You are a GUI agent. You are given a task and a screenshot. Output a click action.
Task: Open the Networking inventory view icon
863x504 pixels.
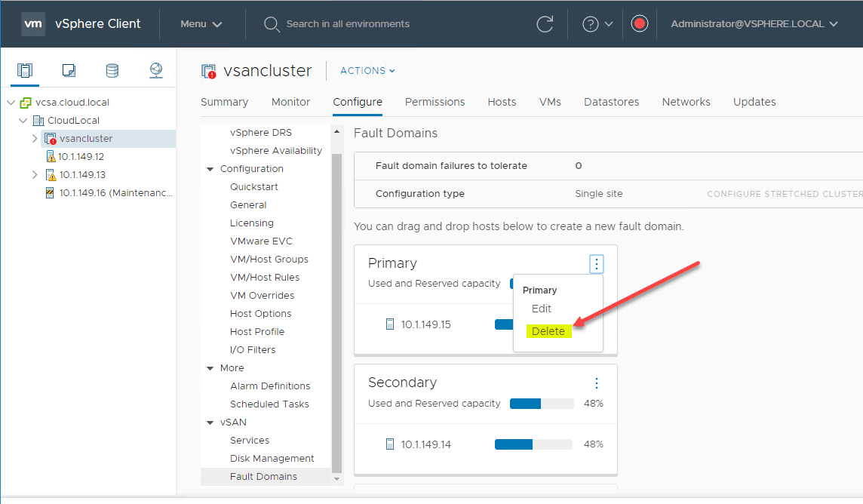tap(155, 71)
